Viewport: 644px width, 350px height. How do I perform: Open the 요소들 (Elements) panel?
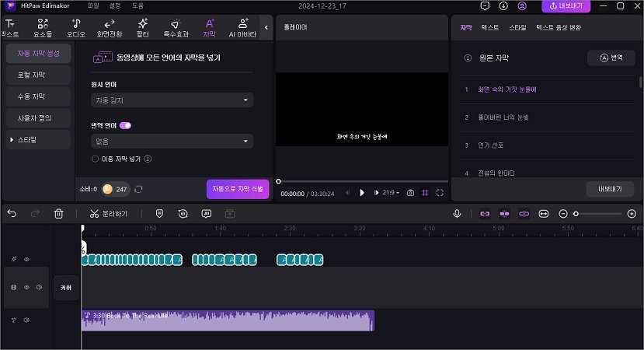point(43,28)
